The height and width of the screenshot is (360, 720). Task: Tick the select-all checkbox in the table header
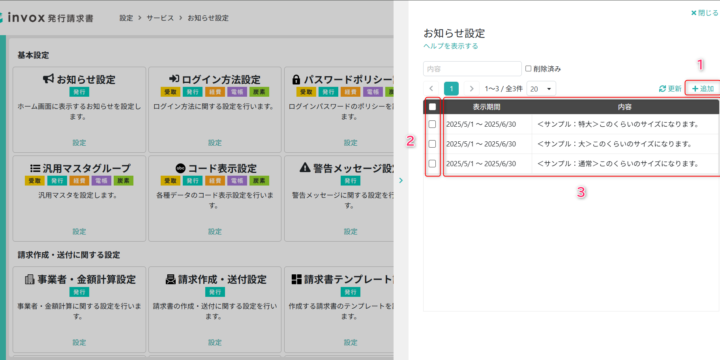432,107
